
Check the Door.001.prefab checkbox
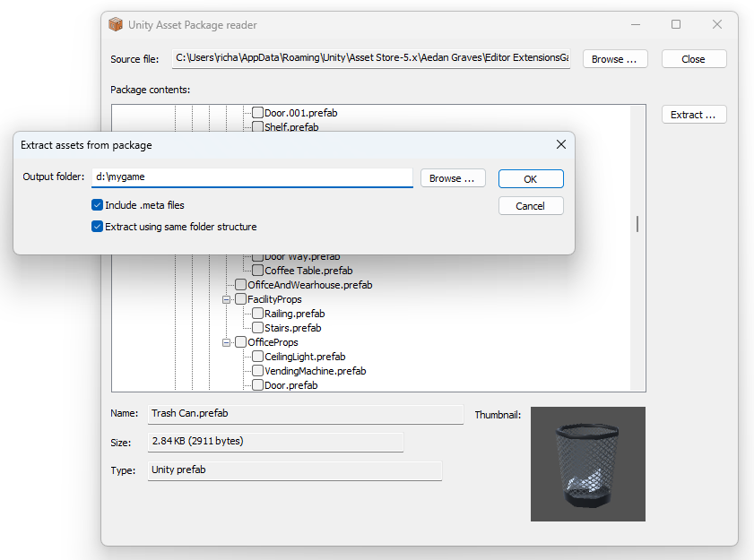pos(257,113)
